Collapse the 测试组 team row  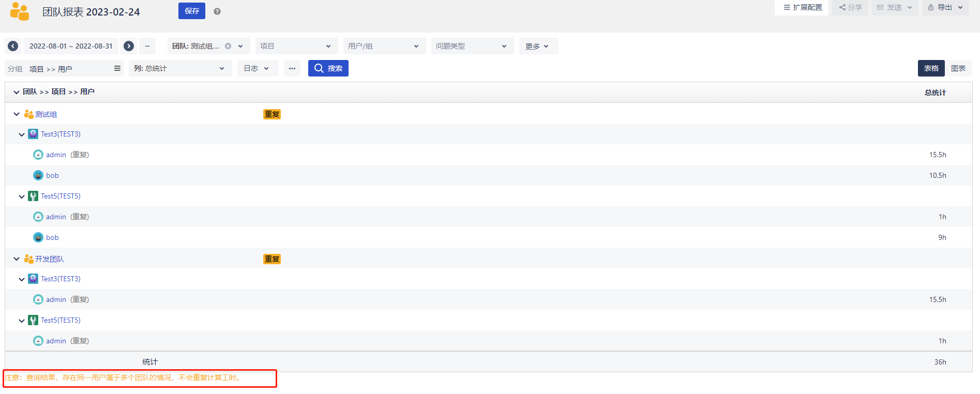[17, 114]
